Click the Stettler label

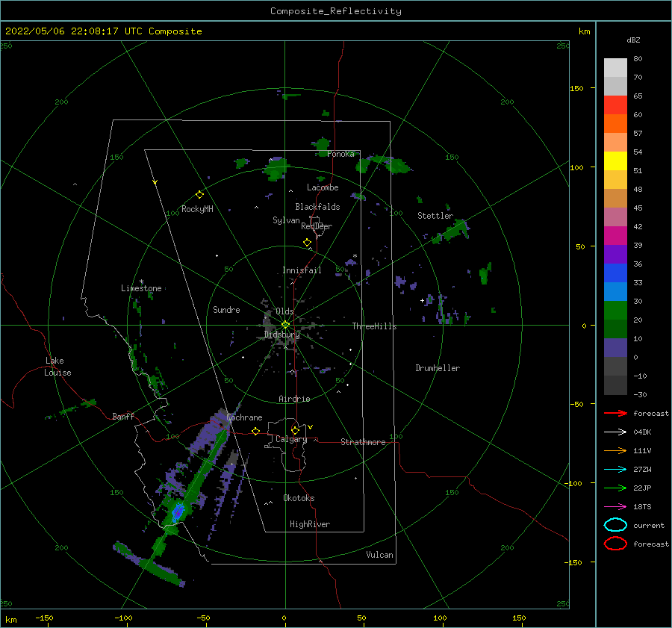click(x=435, y=216)
